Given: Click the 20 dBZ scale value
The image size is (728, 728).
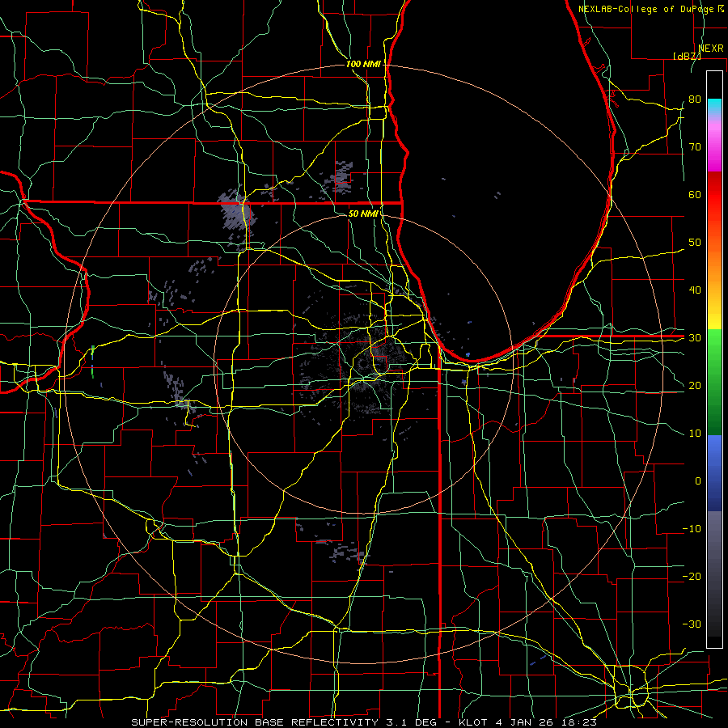Looking at the screenshot, I should (695, 386).
